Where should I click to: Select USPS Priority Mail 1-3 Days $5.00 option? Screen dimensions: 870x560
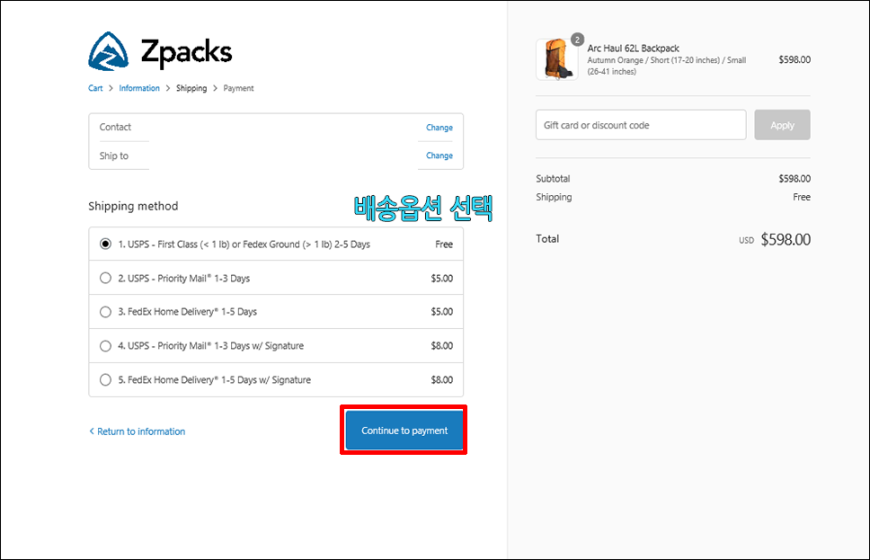[x=276, y=278]
